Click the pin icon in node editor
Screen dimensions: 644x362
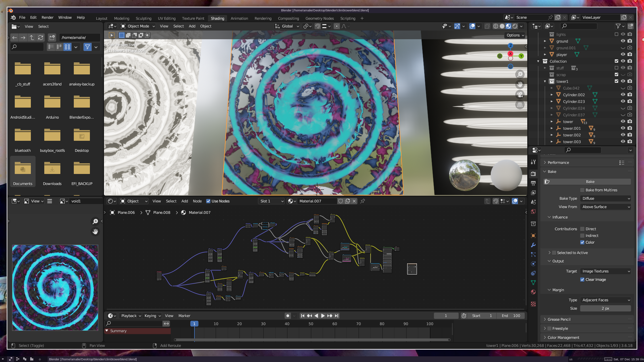point(363,201)
